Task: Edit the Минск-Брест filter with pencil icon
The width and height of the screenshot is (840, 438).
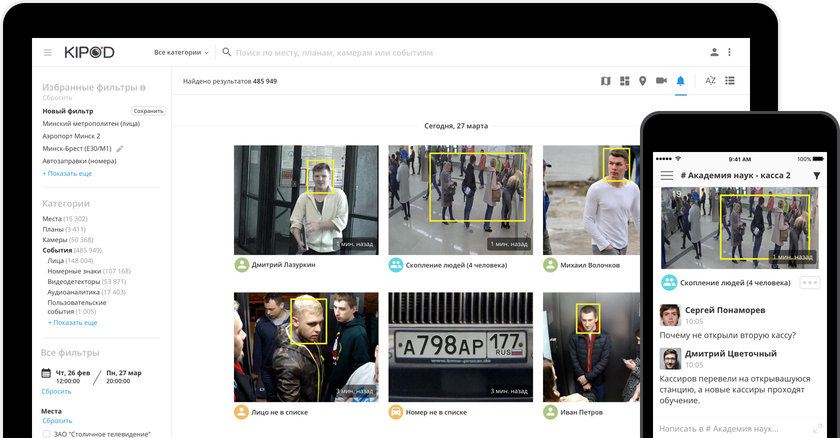Action: point(120,148)
